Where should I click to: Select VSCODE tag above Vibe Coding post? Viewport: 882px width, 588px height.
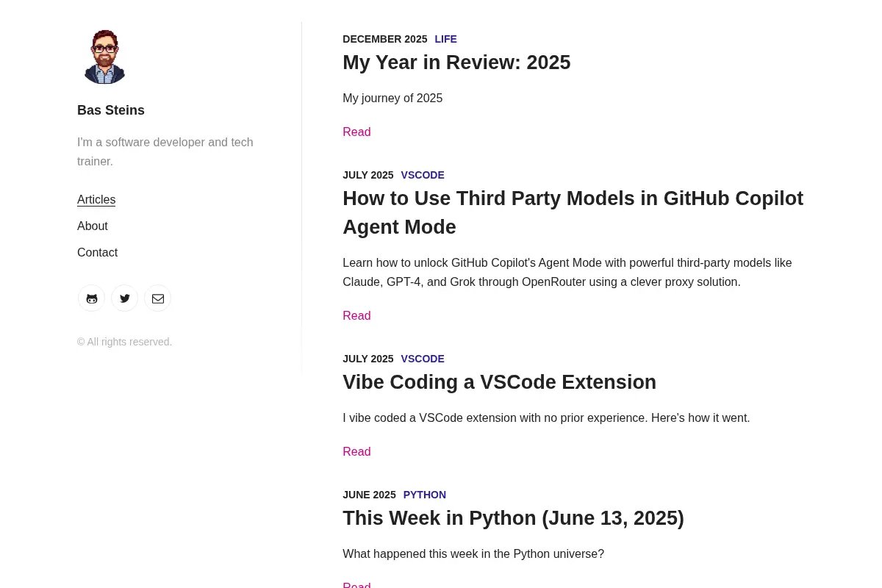423,359
